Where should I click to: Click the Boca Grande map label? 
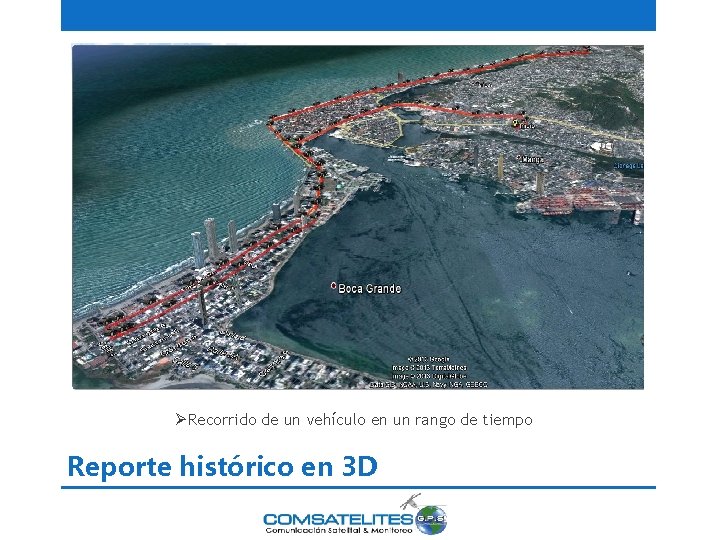click(x=369, y=288)
